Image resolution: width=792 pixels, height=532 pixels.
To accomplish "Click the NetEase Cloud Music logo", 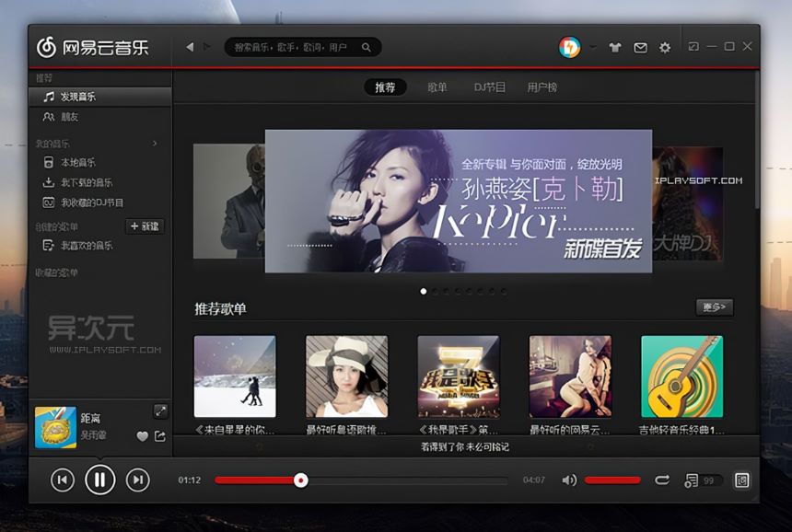I will pyautogui.click(x=92, y=48).
